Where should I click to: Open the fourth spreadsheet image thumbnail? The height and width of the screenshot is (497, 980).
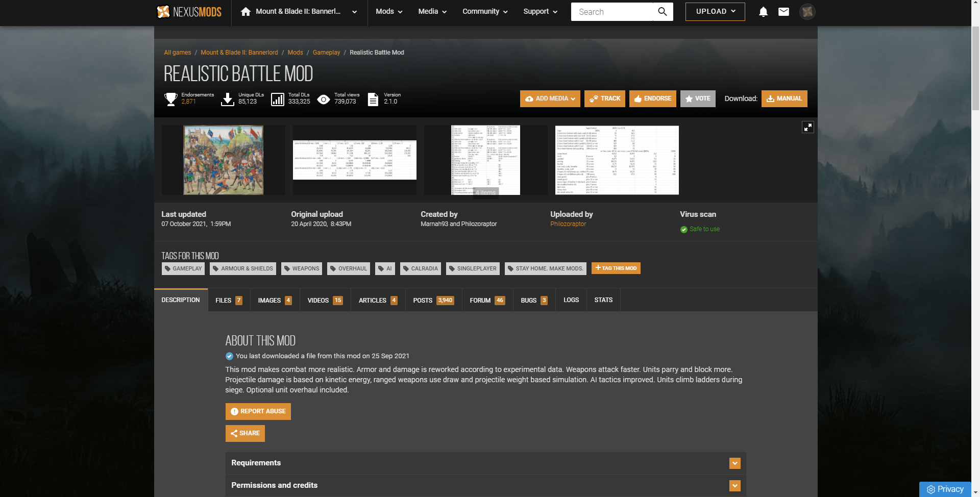617,160
